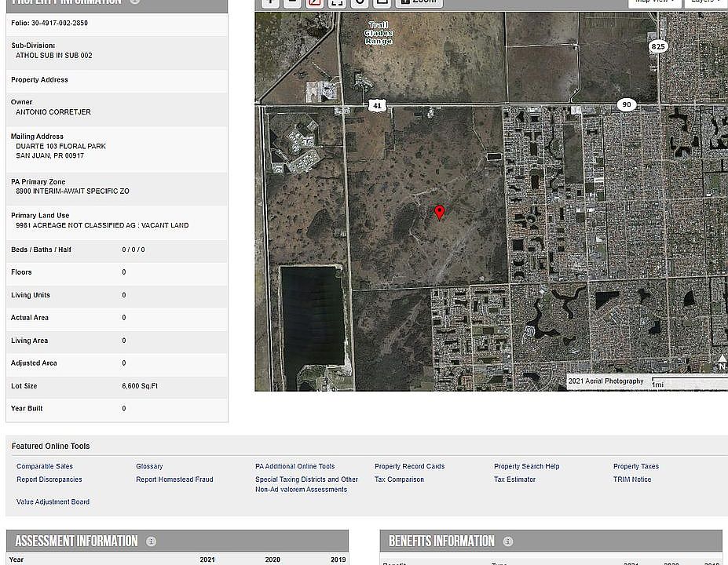The image size is (728, 565).
Task: Click the Trail Glades Range map label
Action: coord(379,33)
